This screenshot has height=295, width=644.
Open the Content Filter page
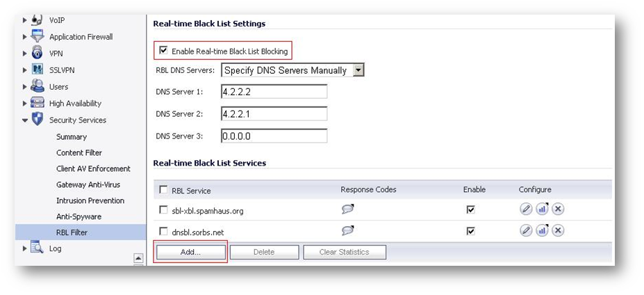point(79,152)
